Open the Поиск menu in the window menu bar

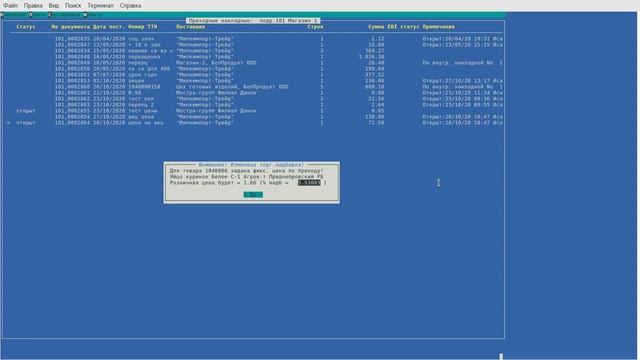point(73,6)
